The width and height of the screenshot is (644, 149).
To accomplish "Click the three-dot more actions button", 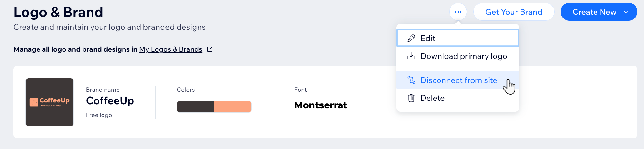I will 458,12.
